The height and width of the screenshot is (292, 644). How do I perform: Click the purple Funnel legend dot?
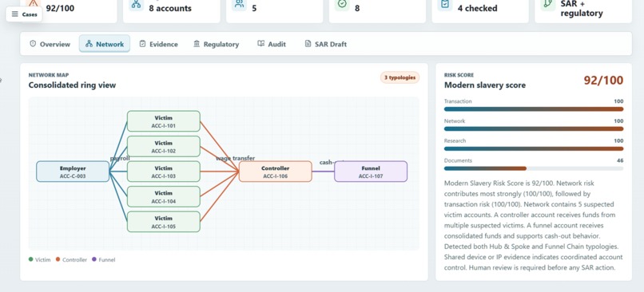(94, 259)
